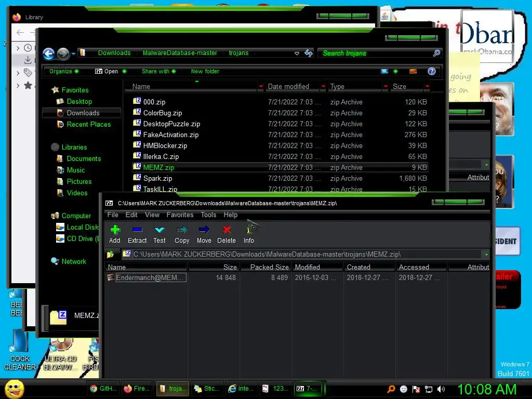Open the Name column filter dropdown
Screen dimensions: 532x399
tap(261, 87)
